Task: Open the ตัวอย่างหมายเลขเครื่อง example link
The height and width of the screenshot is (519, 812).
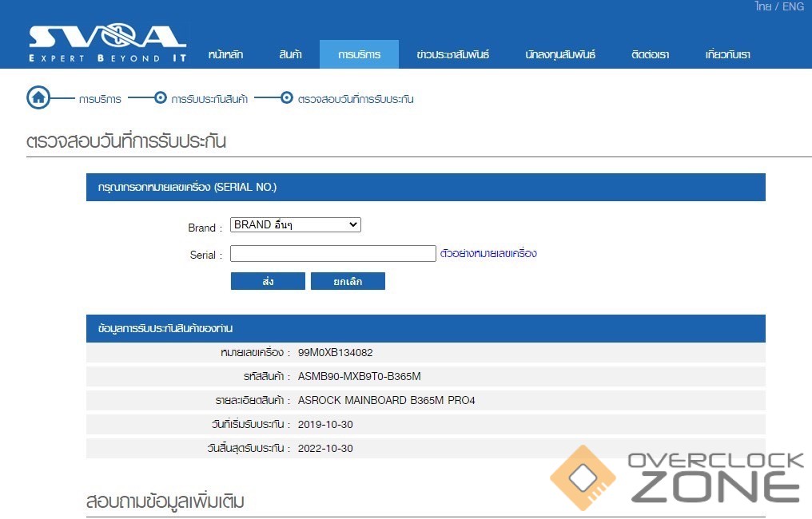Action: point(488,254)
